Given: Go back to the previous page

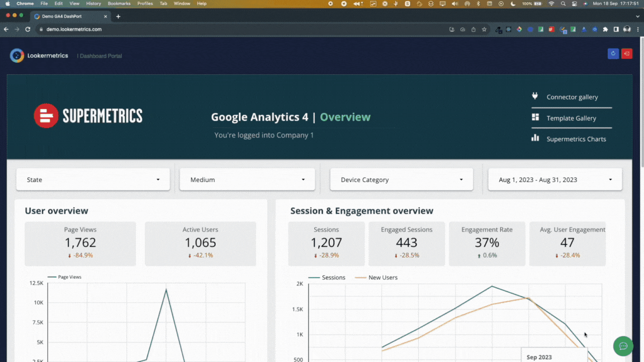Looking at the screenshot, I should (x=6, y=29).
